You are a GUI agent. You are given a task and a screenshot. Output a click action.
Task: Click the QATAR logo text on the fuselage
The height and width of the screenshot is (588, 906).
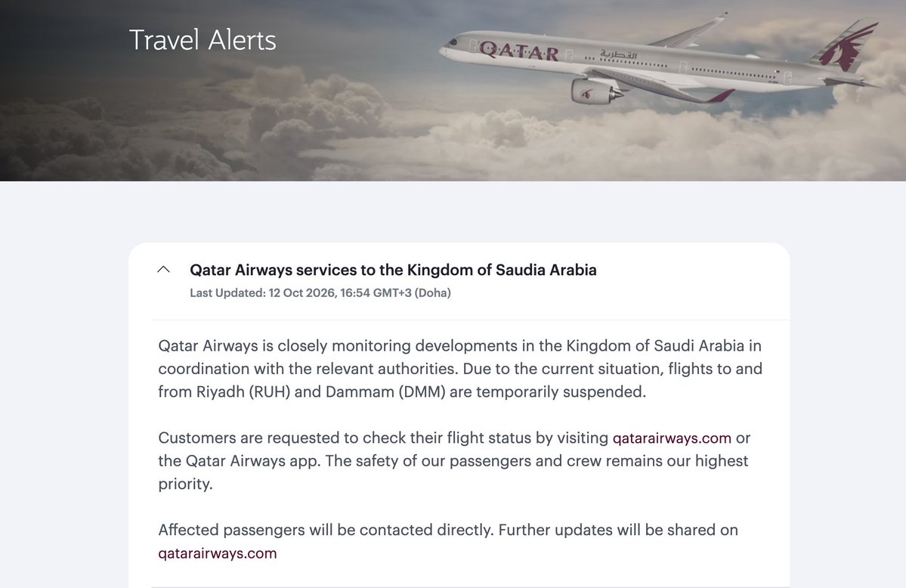click(x=519, y=51)
